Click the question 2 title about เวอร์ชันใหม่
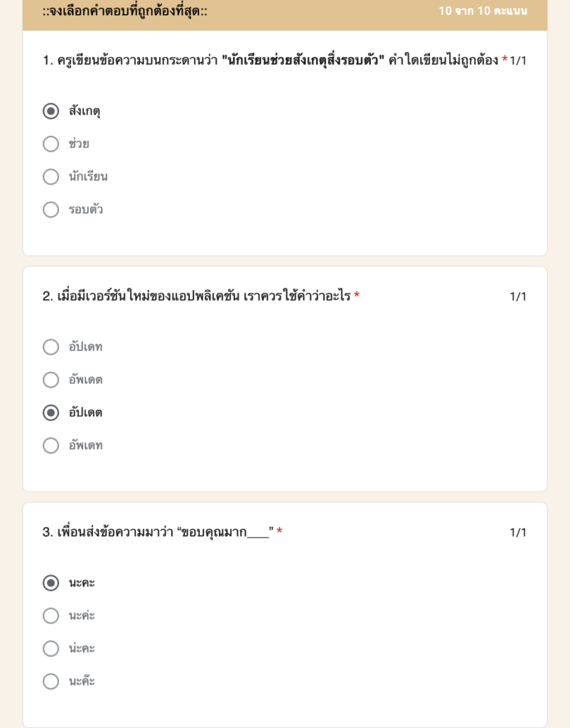This screenshot has height=728, width=570. 196,296
